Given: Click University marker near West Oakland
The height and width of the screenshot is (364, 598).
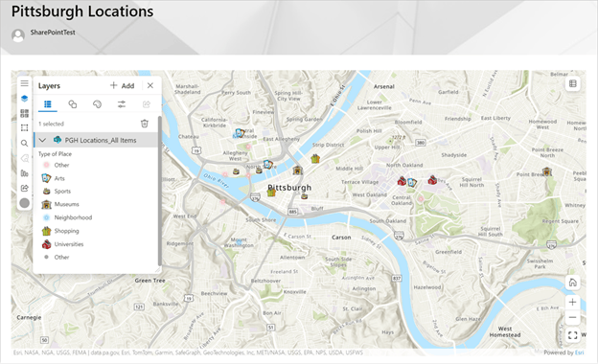Looking at the screenshot, I should [x=402, y=181].
